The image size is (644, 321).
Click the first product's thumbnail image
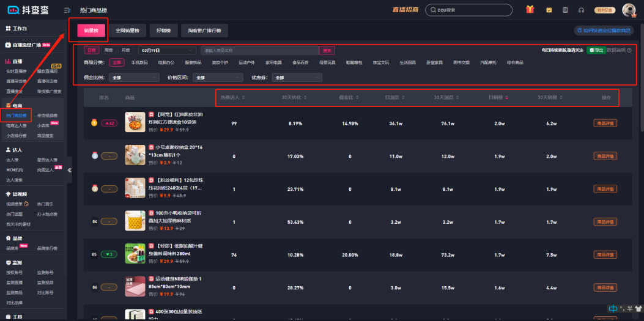[x=135, y=122]
